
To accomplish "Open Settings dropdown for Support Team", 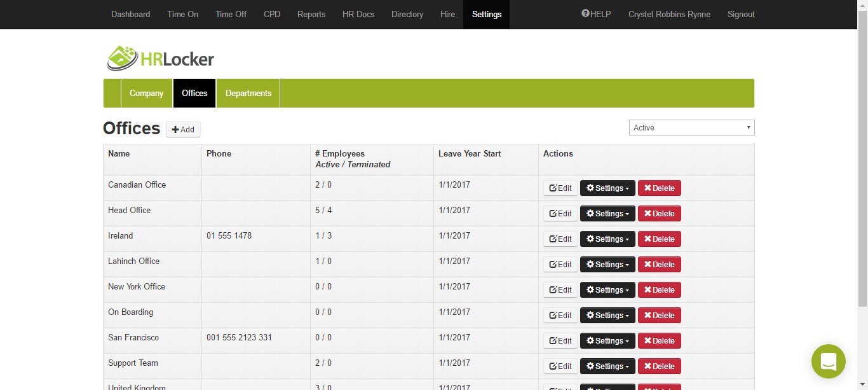I will click(607, 366).
